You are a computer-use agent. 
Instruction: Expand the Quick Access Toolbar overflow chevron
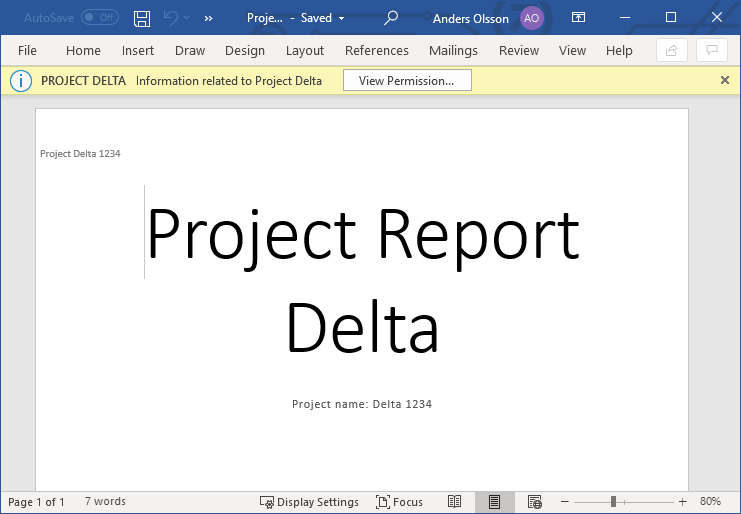(x=208, y=18)
